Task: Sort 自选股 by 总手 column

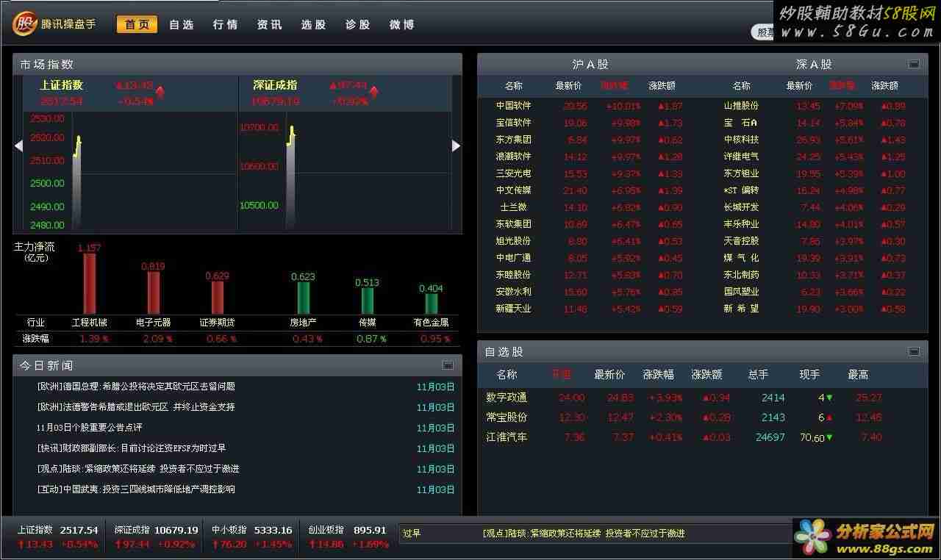Action: pyautogui.click(x=758, y=375)
